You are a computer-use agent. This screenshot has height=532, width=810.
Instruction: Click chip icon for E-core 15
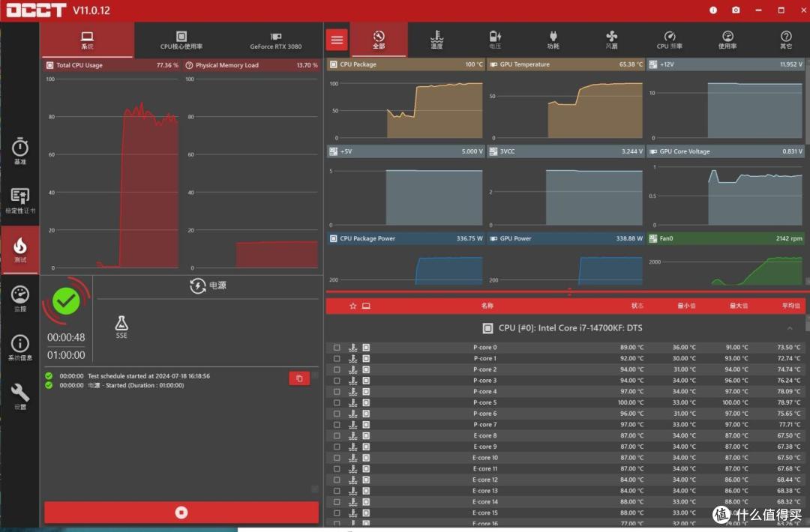pyautogui.click(x=366, y=513)
